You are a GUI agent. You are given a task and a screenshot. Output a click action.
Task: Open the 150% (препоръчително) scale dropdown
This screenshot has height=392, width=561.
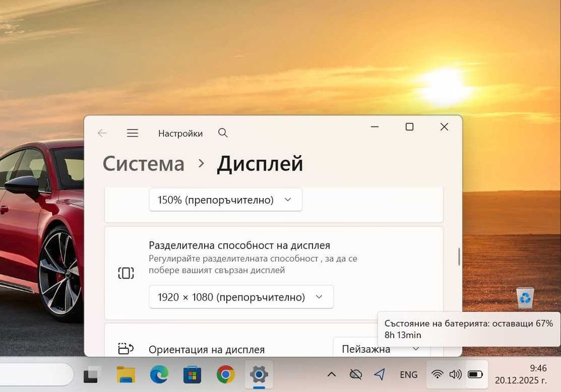pos(226,200)
